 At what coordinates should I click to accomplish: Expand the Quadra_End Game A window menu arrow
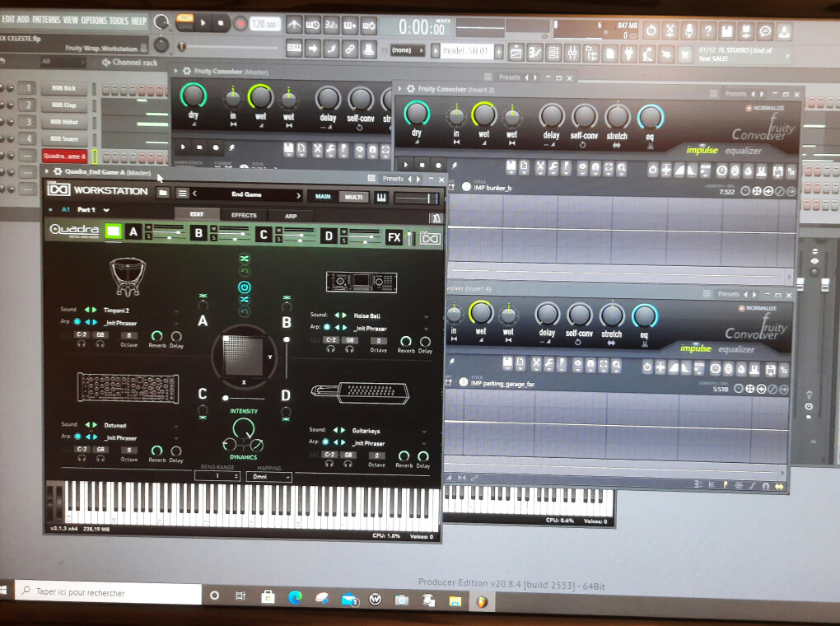(47, 171)
